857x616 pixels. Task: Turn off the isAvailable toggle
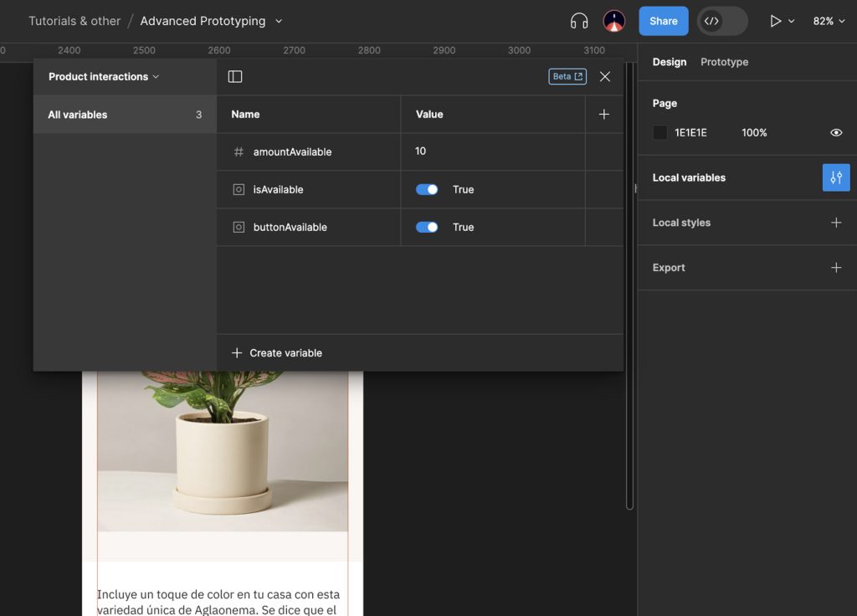click(426, 189)
